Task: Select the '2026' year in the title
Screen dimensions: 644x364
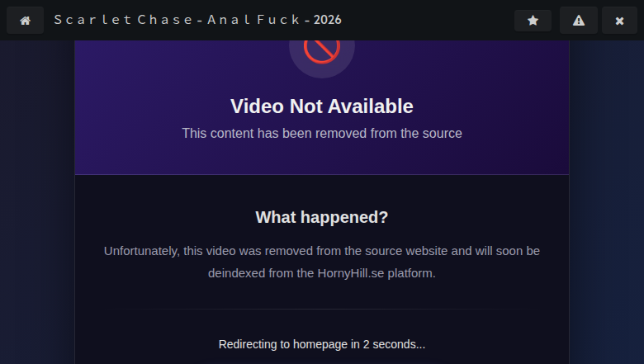Action: [327, 20]
